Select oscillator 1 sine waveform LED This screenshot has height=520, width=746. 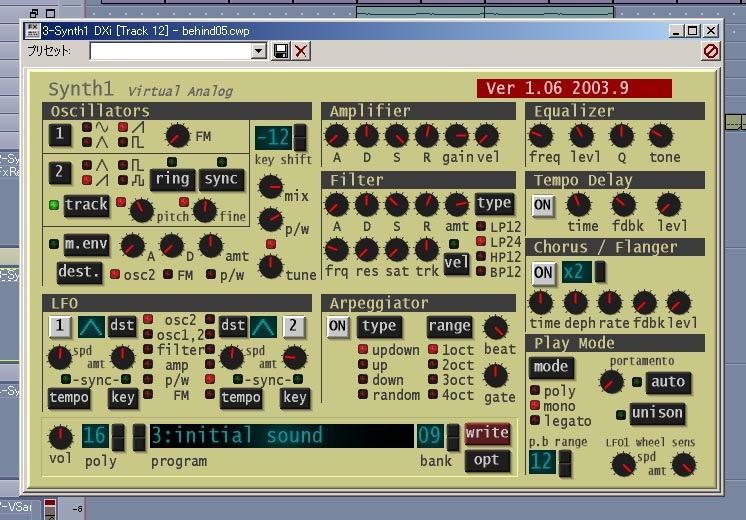[87, 127]
